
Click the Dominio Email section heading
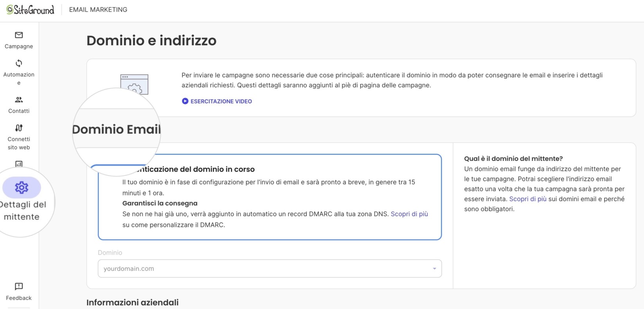click(x=117, y=129)
